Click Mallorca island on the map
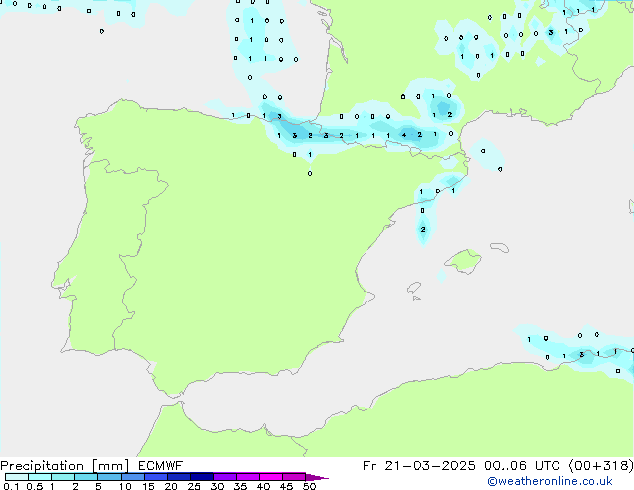Viewport: 634px width, 490px height. [464, 261]
